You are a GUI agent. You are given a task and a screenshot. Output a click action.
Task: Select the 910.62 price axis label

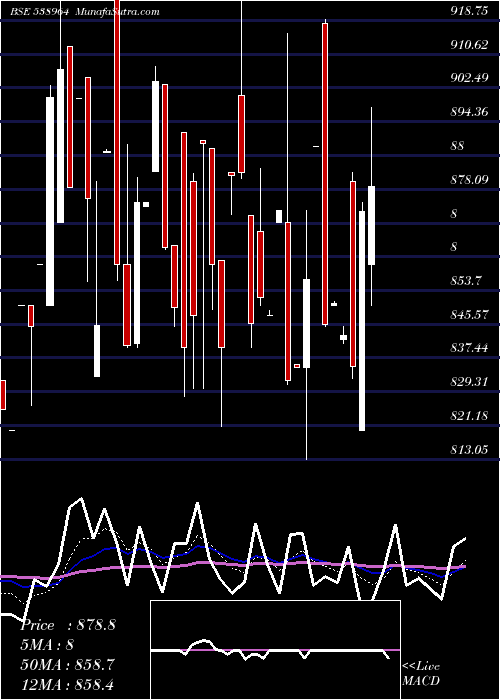point(469,44)
